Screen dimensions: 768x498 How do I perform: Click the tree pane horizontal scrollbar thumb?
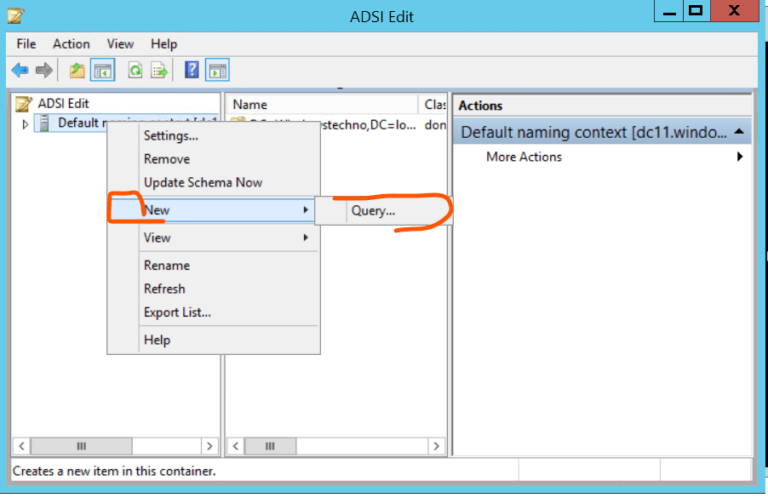[x=81, y=446]
